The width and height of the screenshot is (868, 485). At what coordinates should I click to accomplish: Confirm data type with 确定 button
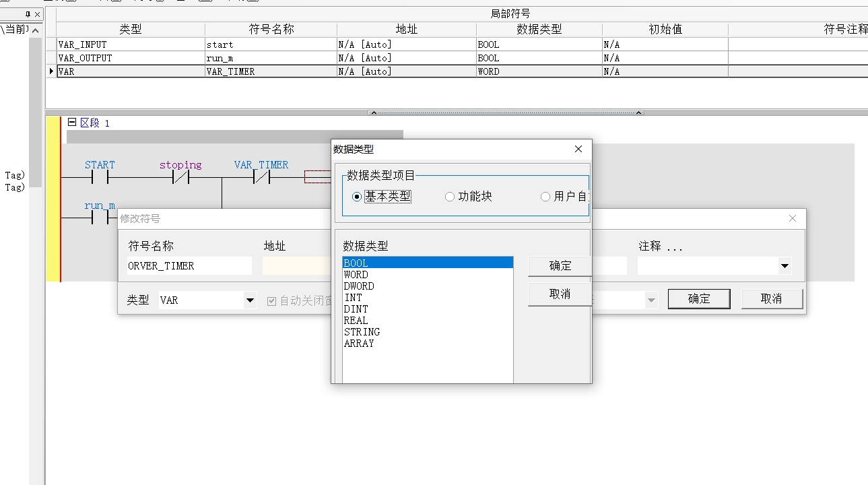pos(560,266)
